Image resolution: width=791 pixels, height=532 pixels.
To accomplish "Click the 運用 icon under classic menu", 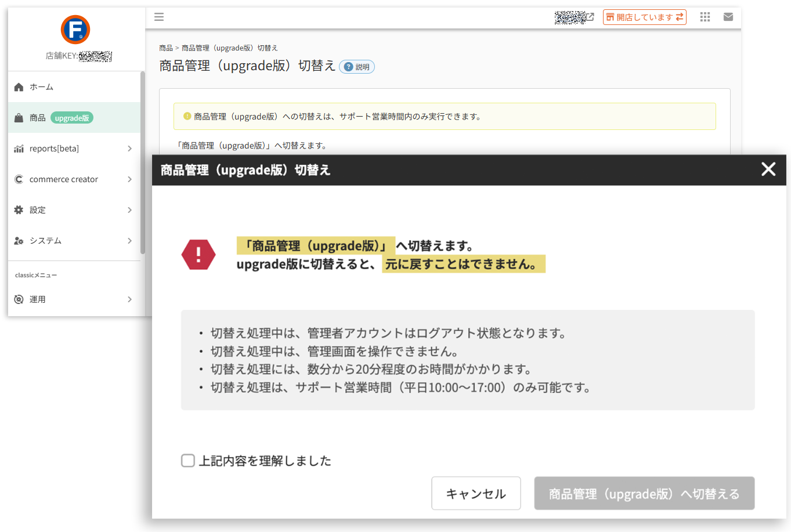I will [19, 299].
